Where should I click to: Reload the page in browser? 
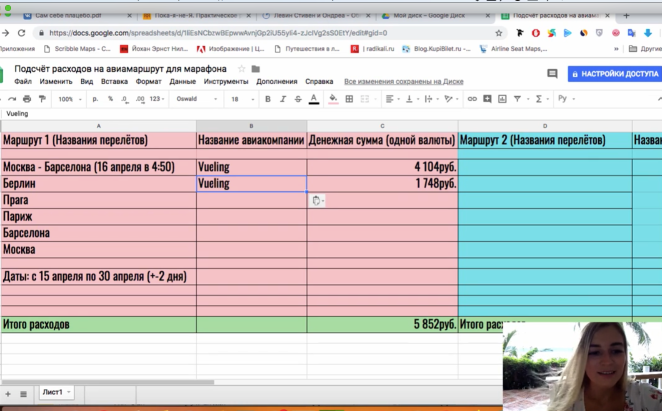point(21,33)
